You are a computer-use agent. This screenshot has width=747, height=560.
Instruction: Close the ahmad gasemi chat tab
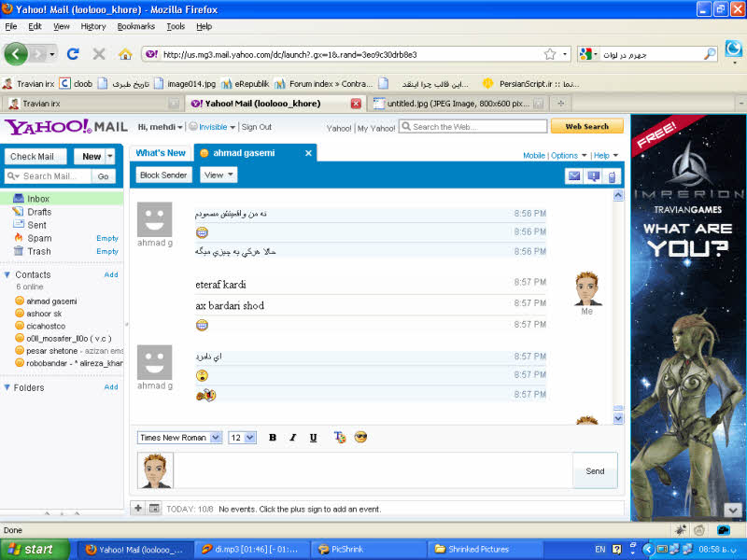(x=308, y=153)
